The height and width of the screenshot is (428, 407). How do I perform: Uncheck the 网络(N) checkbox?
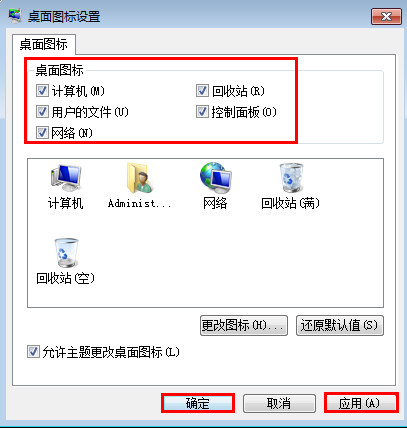click(x=42, y=133)
